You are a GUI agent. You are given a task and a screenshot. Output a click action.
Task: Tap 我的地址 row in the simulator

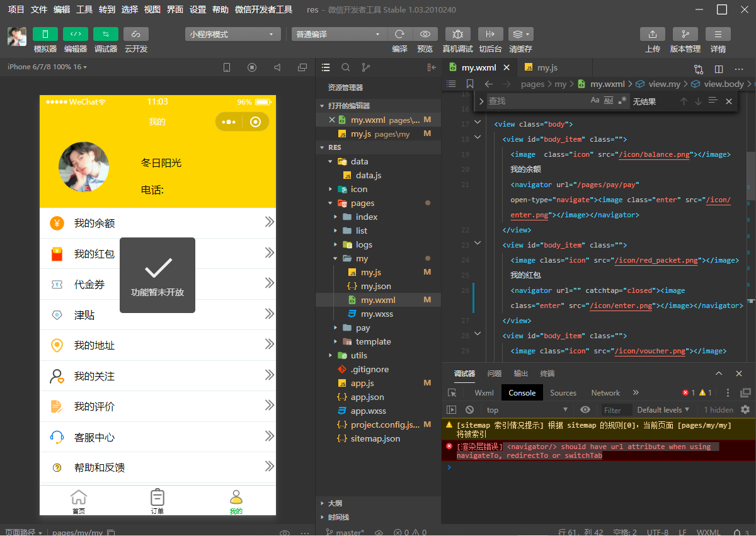click(157, 345)
